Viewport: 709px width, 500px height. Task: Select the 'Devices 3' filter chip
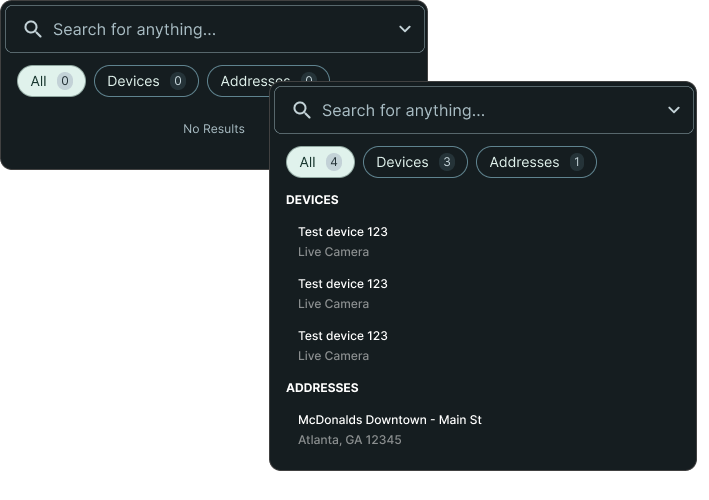click(415, 162)
